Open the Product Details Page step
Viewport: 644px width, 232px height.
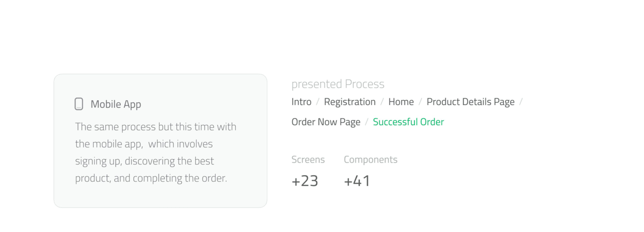[x=470, y=102]
